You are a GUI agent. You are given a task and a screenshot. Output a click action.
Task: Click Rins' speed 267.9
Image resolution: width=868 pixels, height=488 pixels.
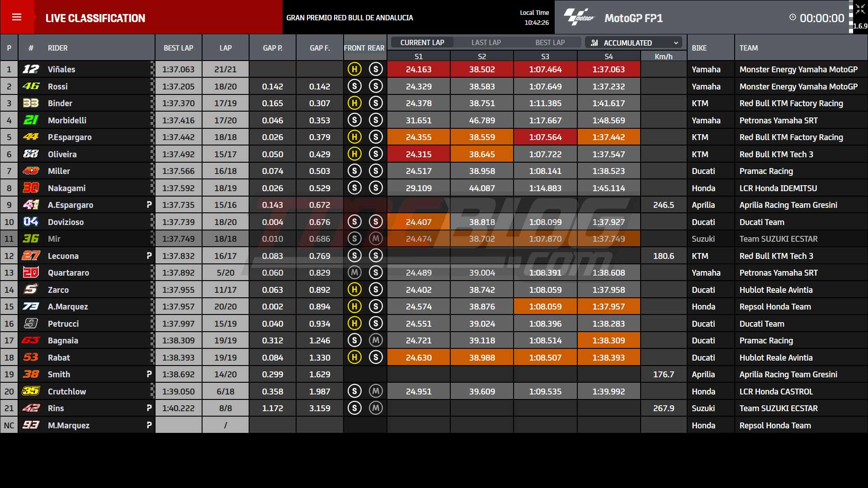663,408
